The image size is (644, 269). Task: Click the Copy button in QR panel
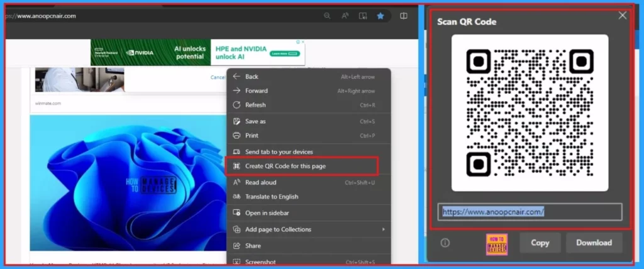click(540, 243)
